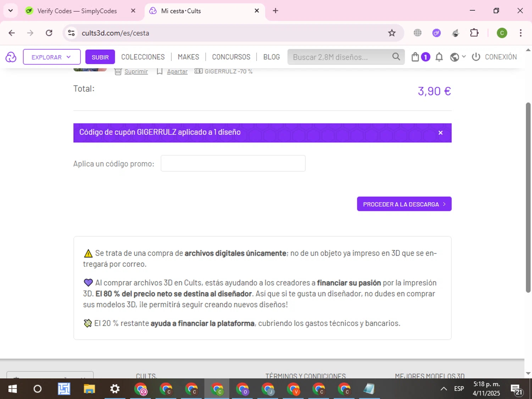Click the magnifying glass search icon

tap(396, 57)
